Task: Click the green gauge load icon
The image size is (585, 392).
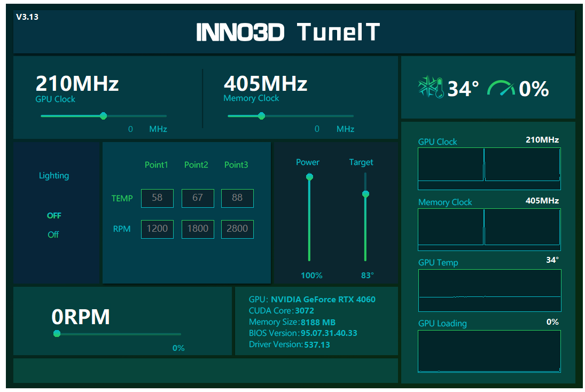Action: 501,89
